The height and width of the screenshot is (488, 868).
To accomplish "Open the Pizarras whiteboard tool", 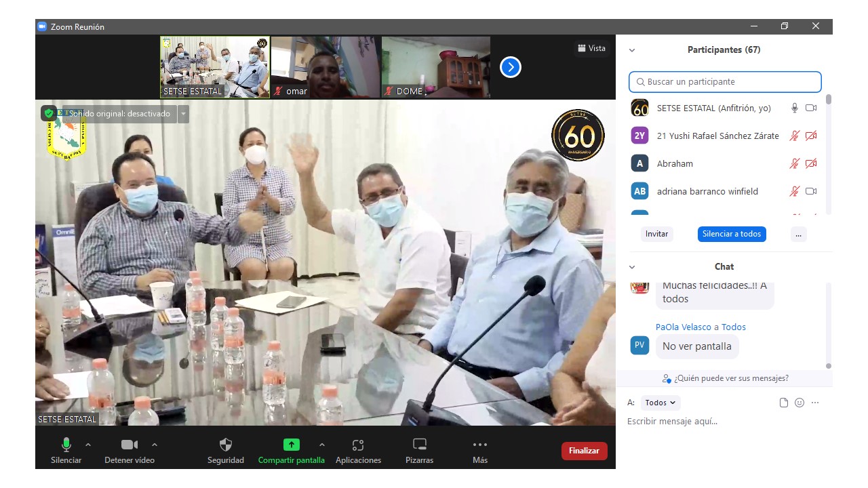I will 419,445.
